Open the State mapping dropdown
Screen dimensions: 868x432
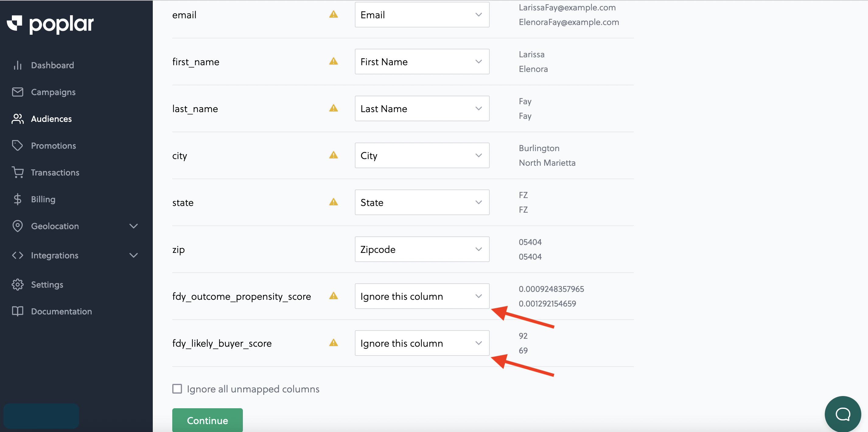click(x=422, y=202)
